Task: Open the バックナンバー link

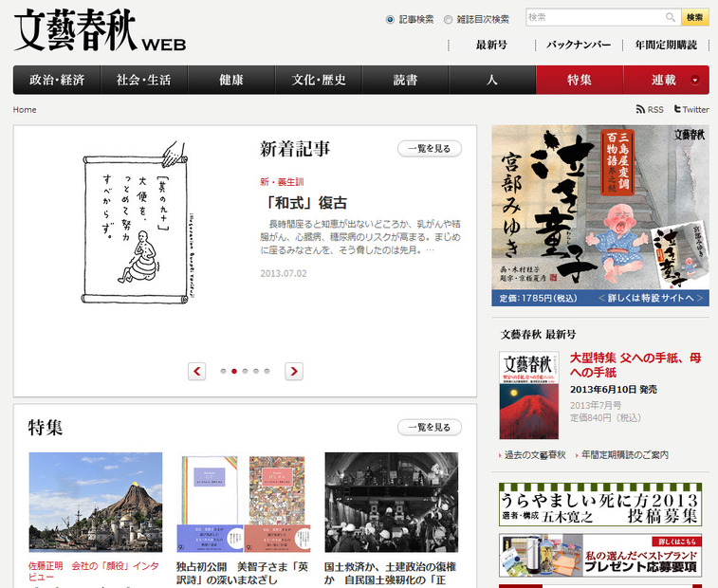Action: coord(579,45)
